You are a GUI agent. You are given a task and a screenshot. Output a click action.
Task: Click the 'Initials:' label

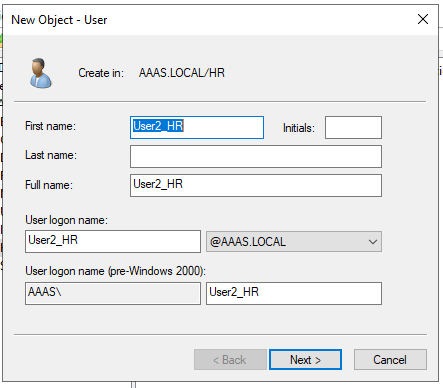click(x=299, y=128)
